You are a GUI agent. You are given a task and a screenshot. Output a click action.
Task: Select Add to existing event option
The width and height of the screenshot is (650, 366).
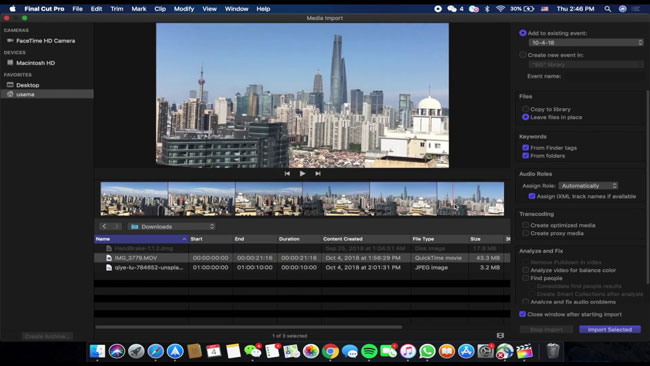coord(523,33)
